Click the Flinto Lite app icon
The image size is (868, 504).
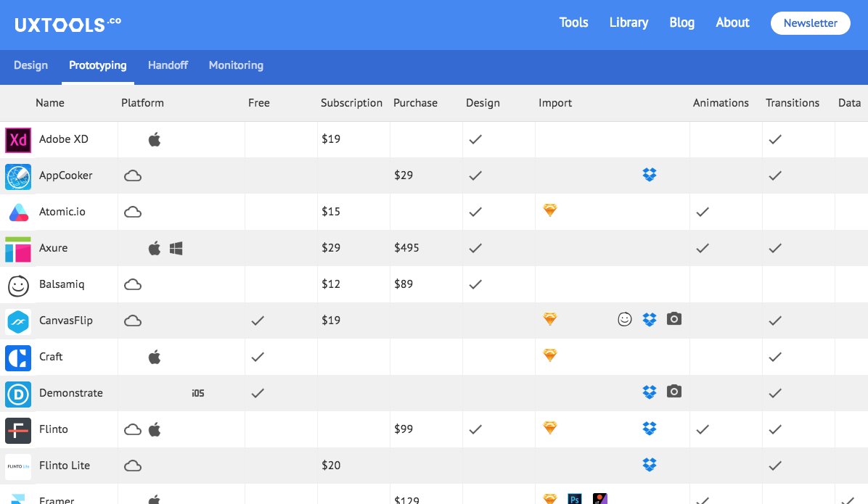(18, 466)
